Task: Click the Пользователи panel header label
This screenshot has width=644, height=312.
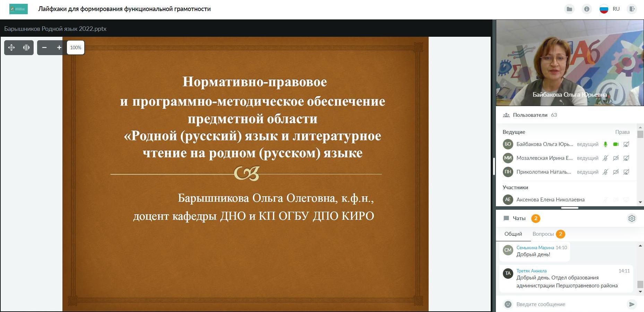Action: click(x=530, y=115)
